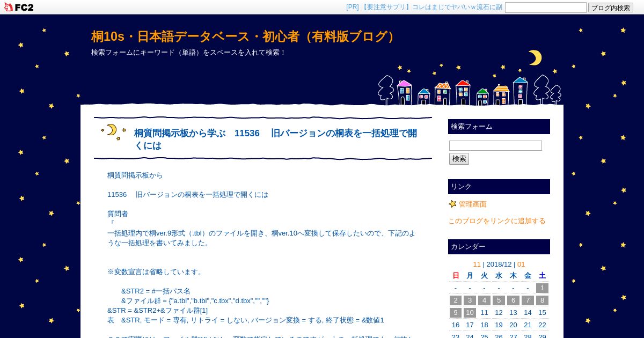Click the リンク sidebar heading
The image size is (644, 338).
tap(499, 187)
